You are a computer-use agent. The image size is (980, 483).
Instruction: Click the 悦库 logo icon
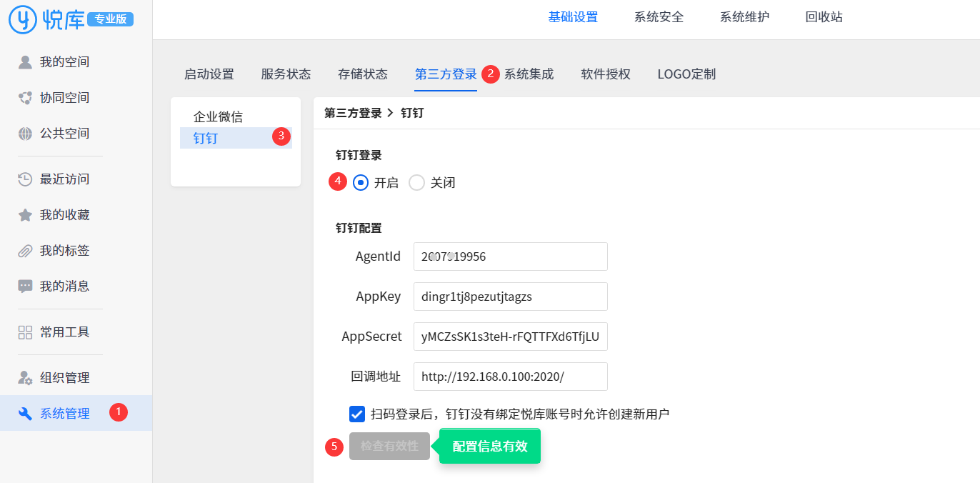pyautogui.click(x=22, y=19)
